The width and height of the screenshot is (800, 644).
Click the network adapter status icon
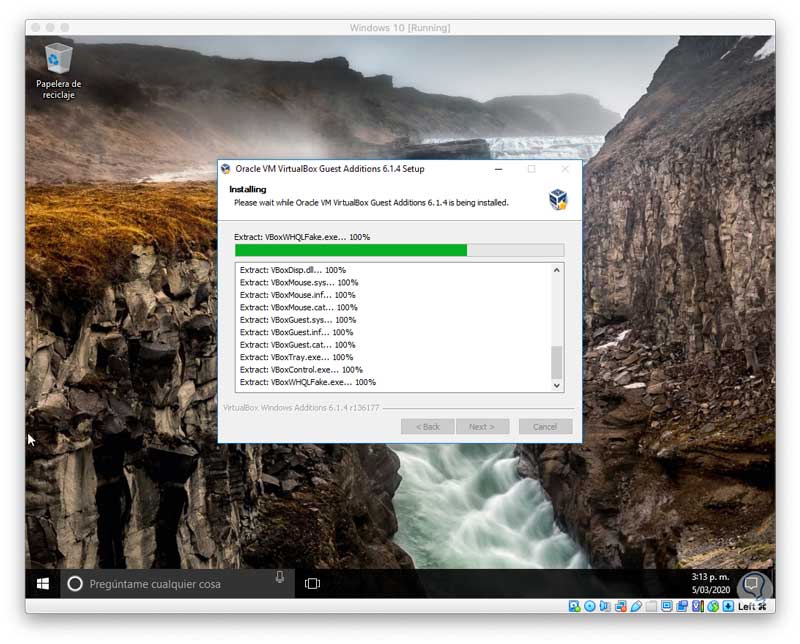coord(621,606)
